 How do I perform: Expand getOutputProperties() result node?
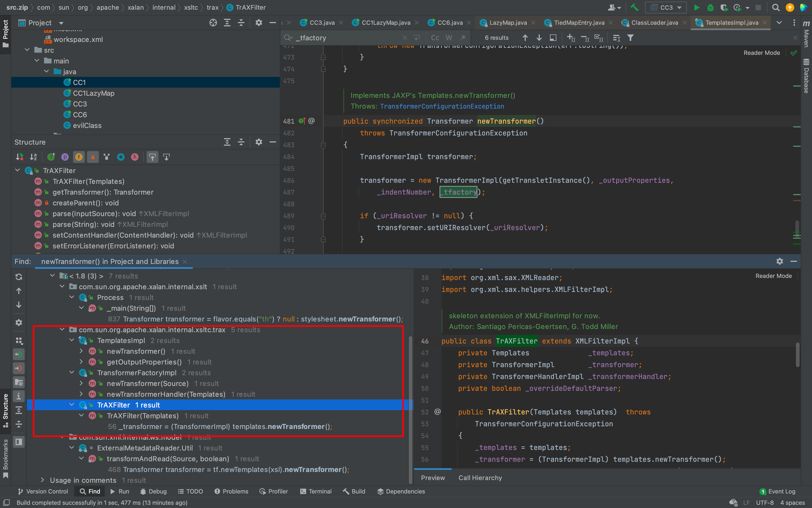[x=81, y=362]
